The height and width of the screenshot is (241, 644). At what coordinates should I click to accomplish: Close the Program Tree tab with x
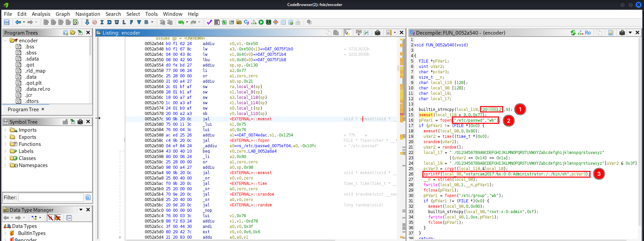43,109
